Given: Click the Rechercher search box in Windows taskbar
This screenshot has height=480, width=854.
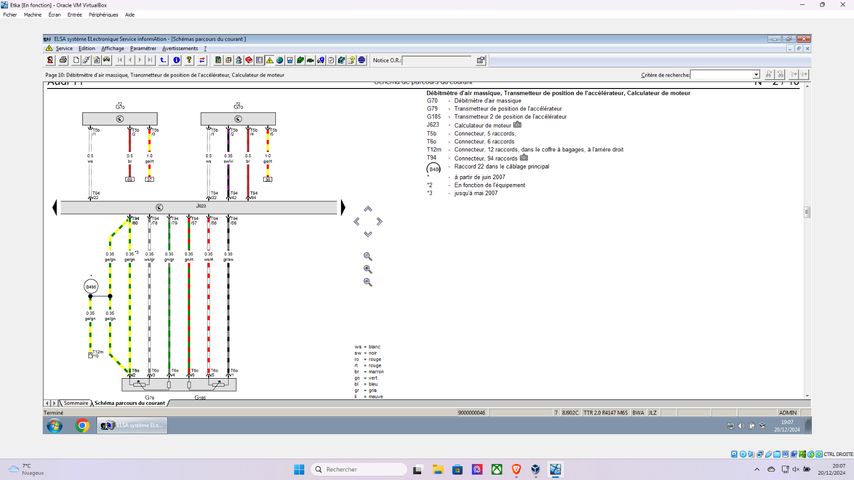Looking at the screenshot, I should (x=359, y=470).
